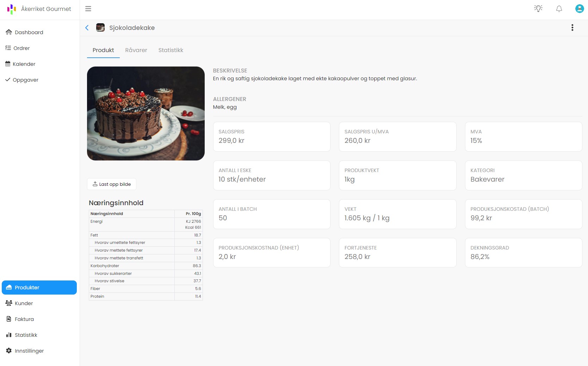Click the Åkerriket Gourmet logo
The image size is (588, 366).
coord(12,9)
